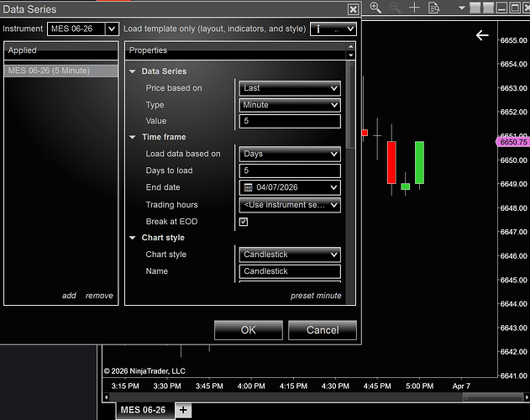
Task: Collapse the Data Series properties section
Action: [133, 71]
